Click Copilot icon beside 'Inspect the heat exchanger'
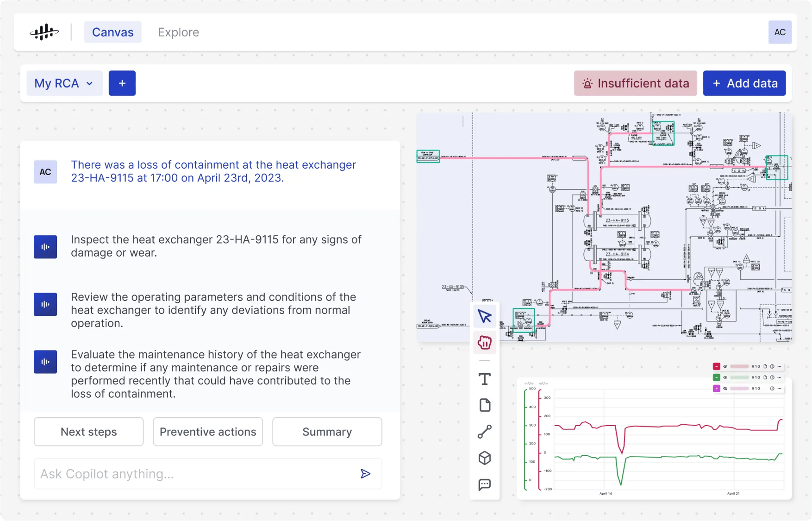Screen dimensions: 812x521 pos(45,247)
